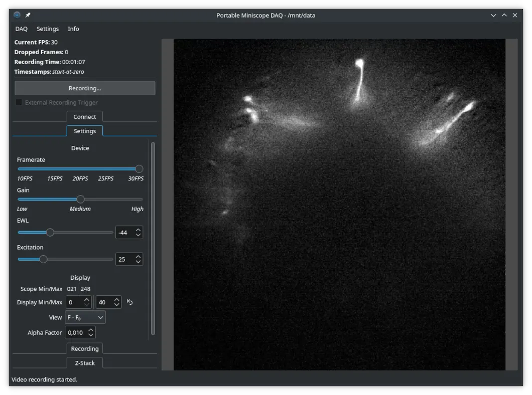532x395 pixels.
Task: Click the High gain label
Action: tap(138, 209)
